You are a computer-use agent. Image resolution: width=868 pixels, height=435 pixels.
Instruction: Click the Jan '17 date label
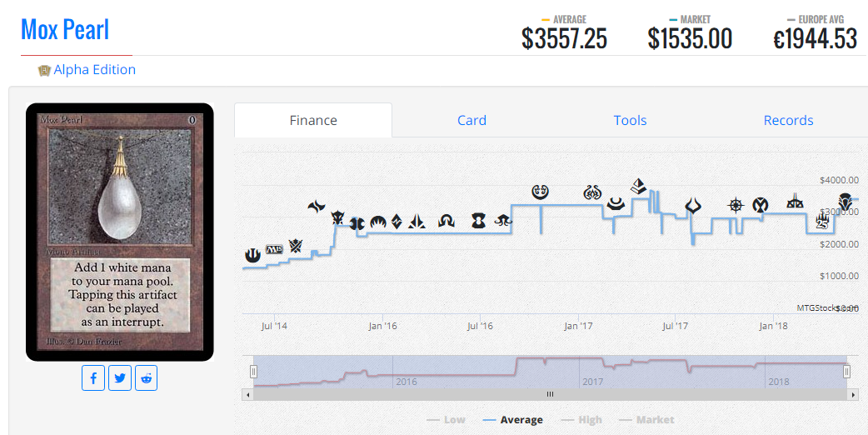point(578,326)
